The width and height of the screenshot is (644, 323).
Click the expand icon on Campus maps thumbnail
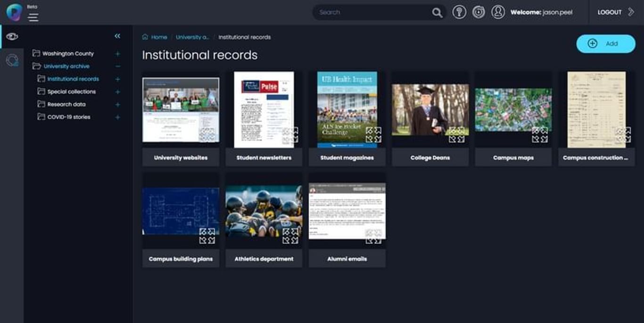click(x=539, y=135)
